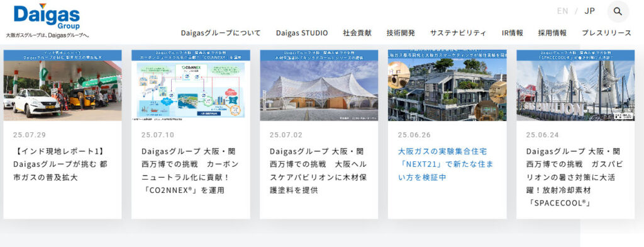The height and width of the screenshot is (247, 644).
Task: Open the Daigas STUDIO menu item
Action: click(302, 33)
